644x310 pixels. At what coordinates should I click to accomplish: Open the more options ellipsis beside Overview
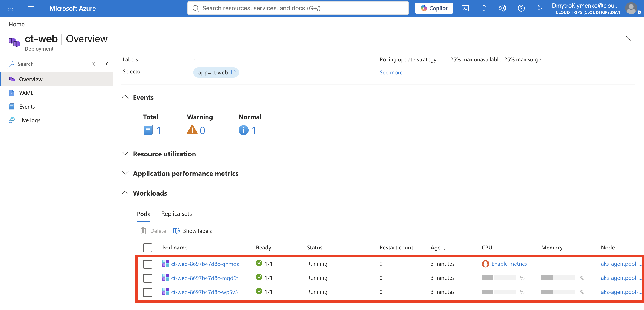[x=121, y=39]
